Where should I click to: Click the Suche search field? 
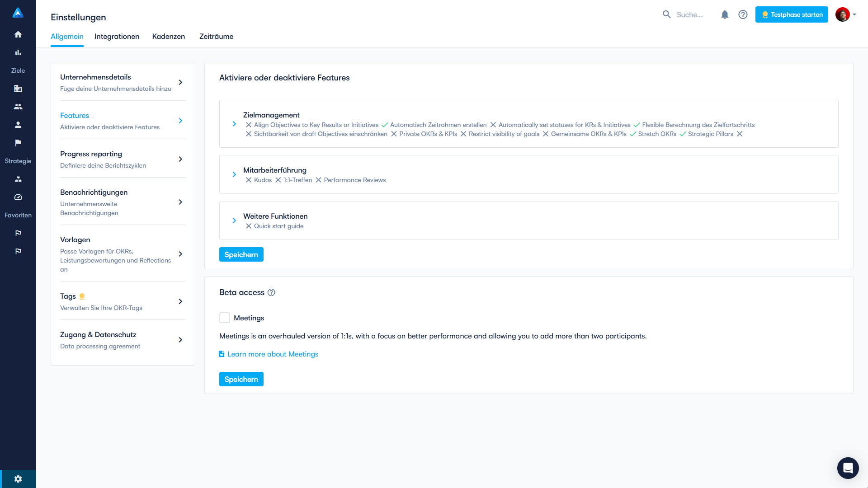click(689, 14)
